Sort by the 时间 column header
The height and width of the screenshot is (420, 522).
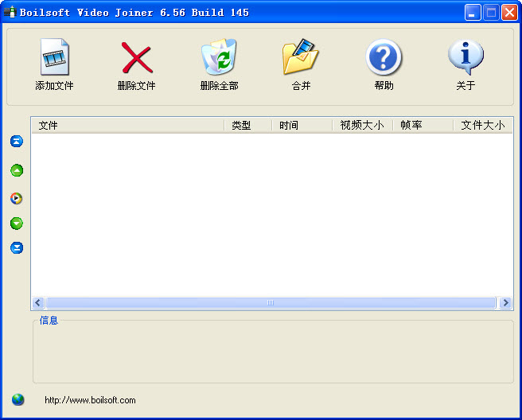point(302,126)
